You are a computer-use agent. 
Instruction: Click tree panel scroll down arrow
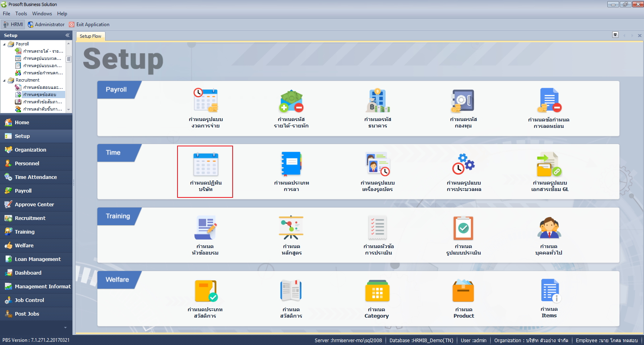[x=68, y=109]
